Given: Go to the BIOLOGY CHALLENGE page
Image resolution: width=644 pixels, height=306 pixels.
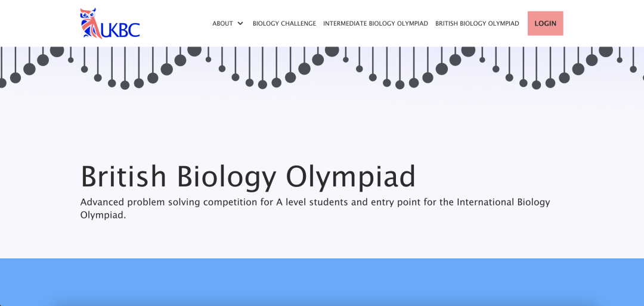Looking at the screenshot, I should 284,23.
